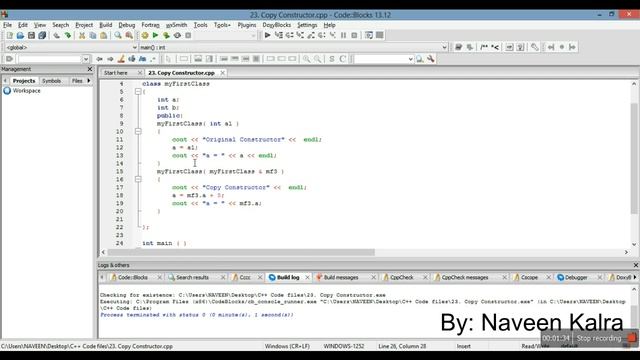Click the Save all files icon
640x360 pixels.
coord(42,36)
